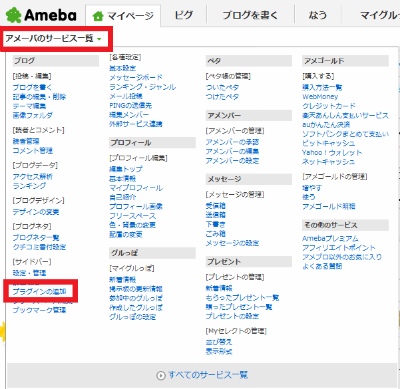Click プラグインの追加 link

click(39, 292)
